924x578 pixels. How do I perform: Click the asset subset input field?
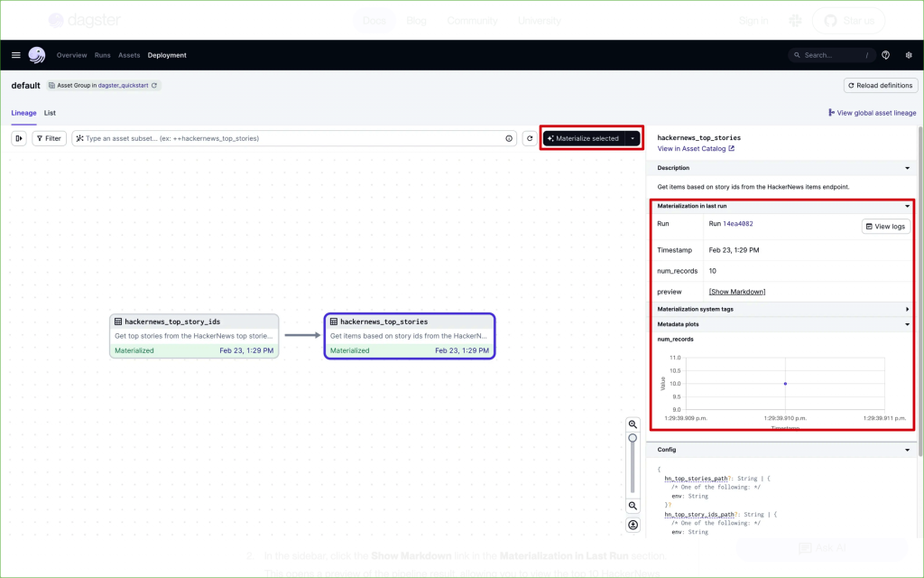294,138
